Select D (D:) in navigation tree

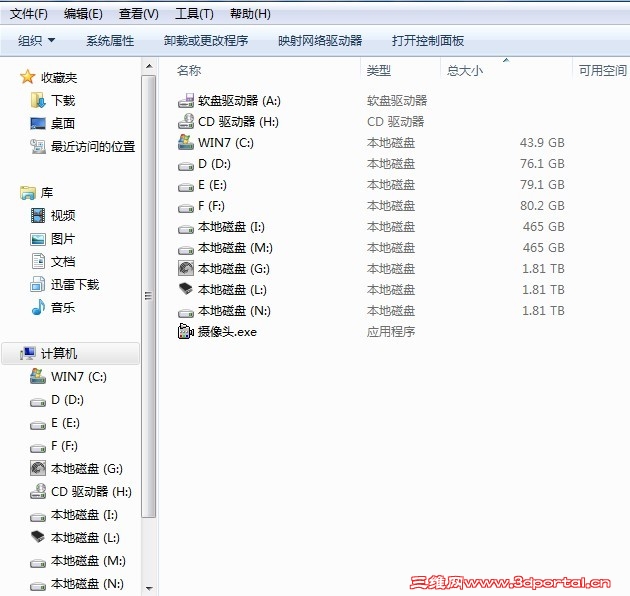tap(57, 400)
